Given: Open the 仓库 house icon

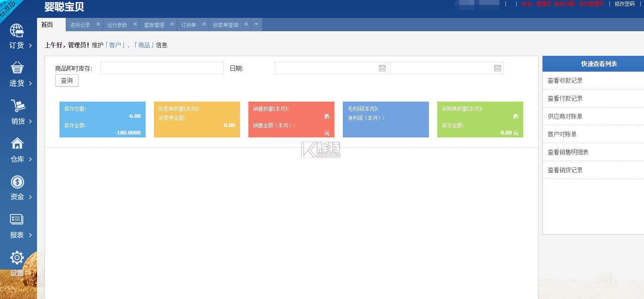Looking at the screenshot, I should pyautogui.click(x=17, y=144).
